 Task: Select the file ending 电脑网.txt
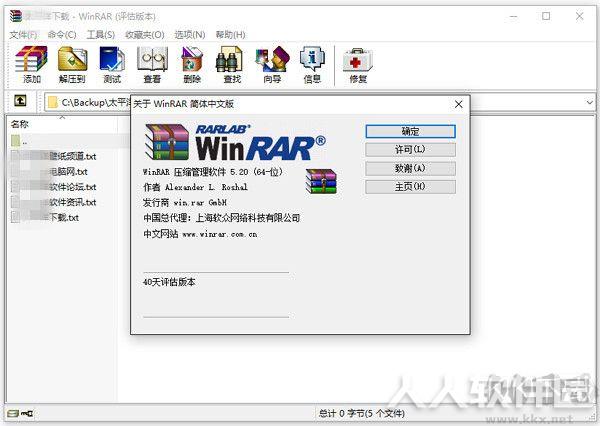pos(50,171)
